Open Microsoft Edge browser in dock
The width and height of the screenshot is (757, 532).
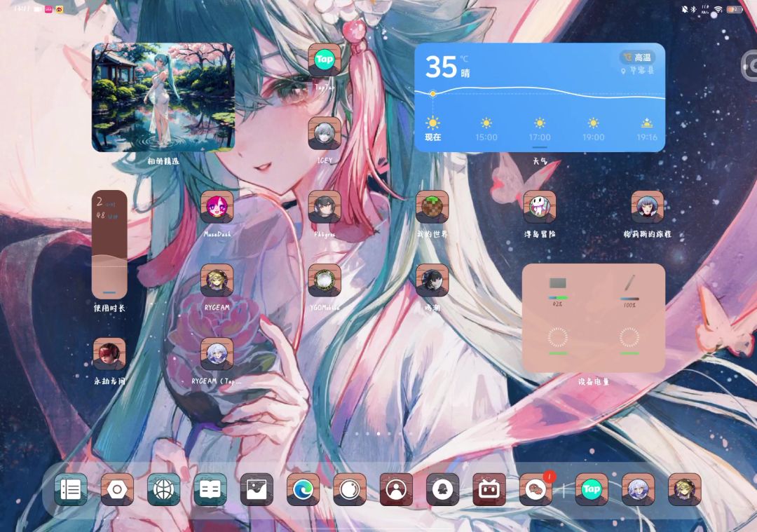point(303,489)
